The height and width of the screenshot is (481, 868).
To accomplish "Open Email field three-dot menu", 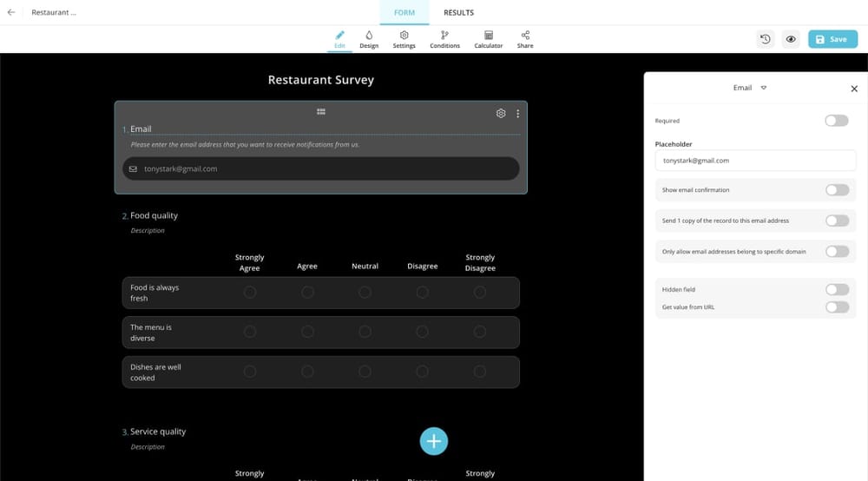I will (x=518, y=114).
